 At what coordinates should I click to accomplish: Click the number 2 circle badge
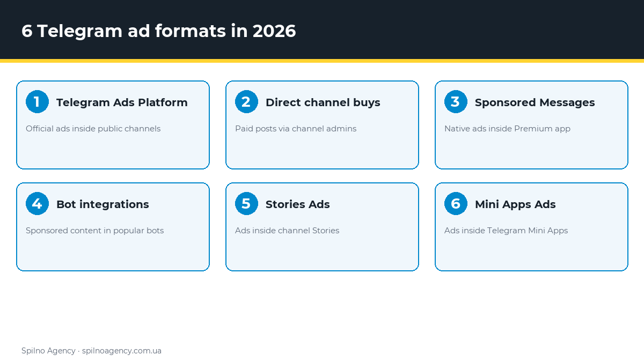(x=246, y=101)
